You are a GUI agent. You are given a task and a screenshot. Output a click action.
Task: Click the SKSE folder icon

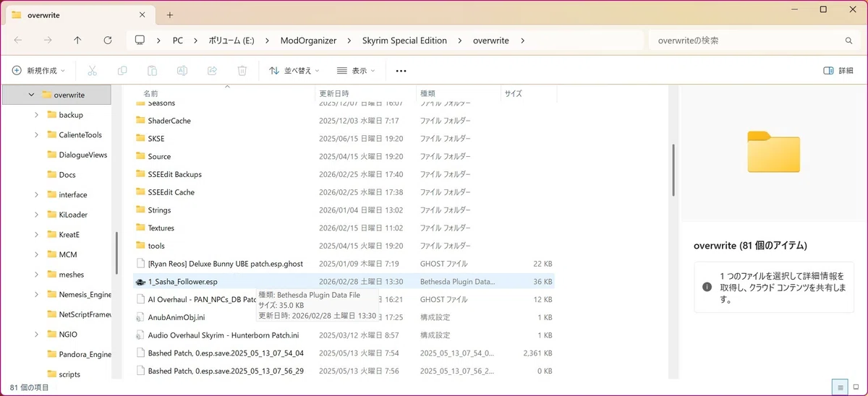click(x=140, y=138)
